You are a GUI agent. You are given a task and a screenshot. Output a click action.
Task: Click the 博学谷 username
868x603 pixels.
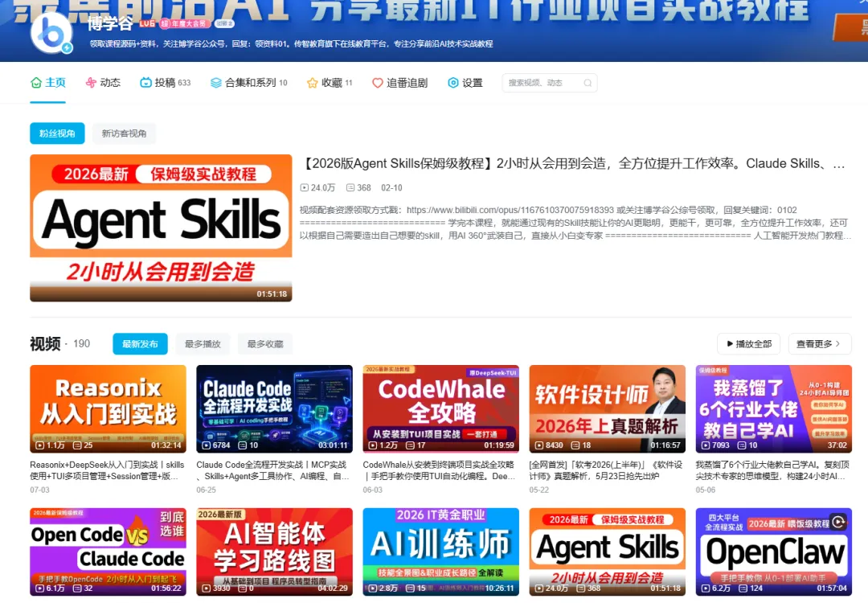pyautogui.click(x=111, y=23)
